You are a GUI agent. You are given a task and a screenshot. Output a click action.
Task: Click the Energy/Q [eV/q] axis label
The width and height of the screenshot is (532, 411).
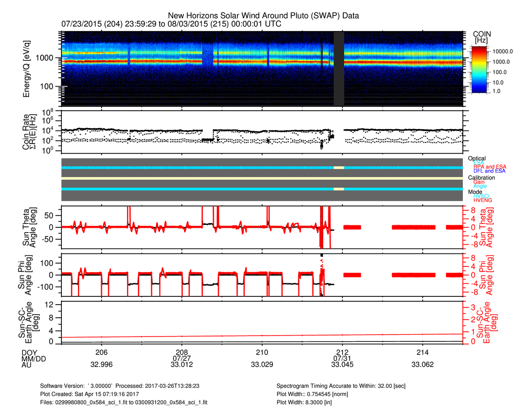[x=27, y=69]
